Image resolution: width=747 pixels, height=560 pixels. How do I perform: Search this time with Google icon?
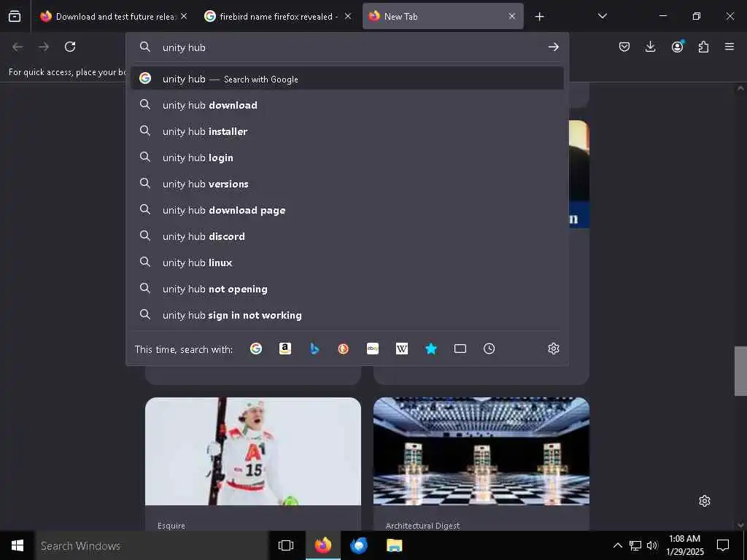coord(256,349)
